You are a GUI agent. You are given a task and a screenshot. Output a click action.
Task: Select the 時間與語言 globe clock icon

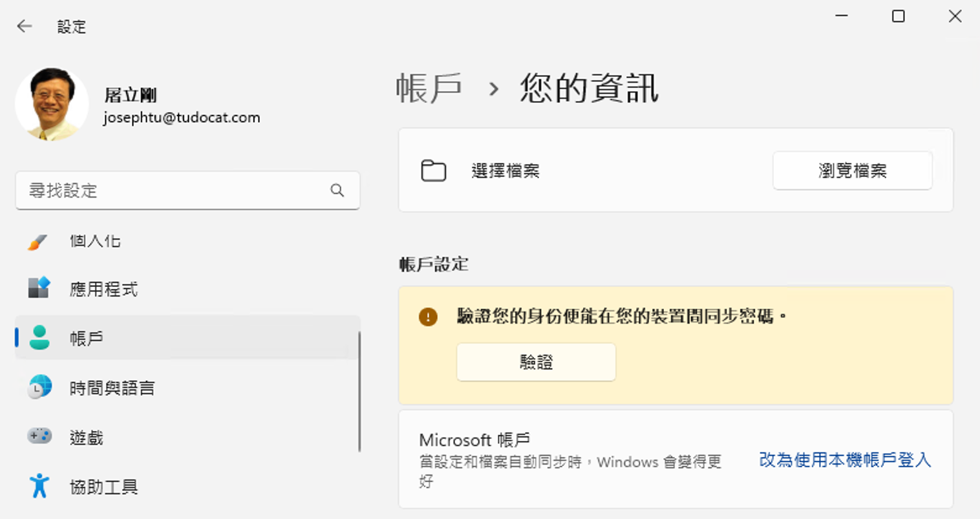point(39,387)
